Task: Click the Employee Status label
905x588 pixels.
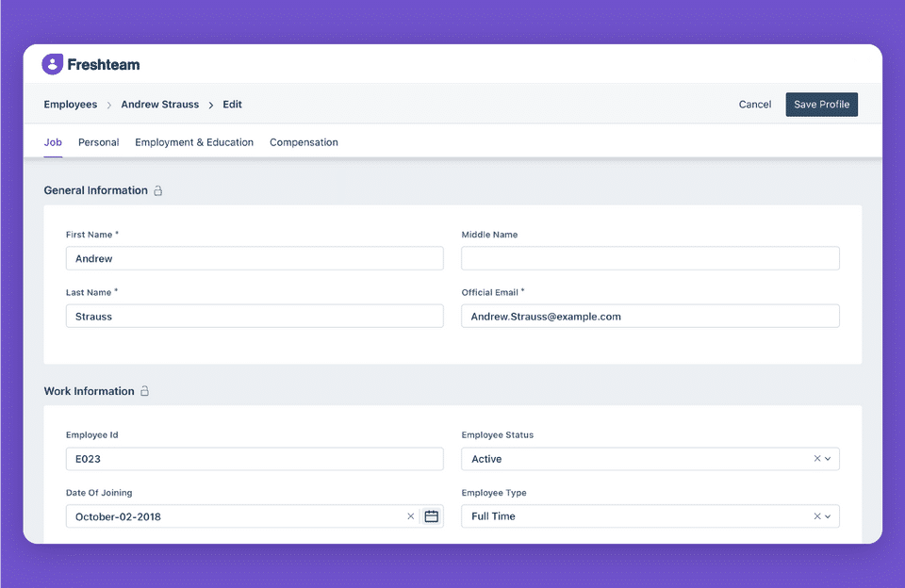Action: coord(498,435)
